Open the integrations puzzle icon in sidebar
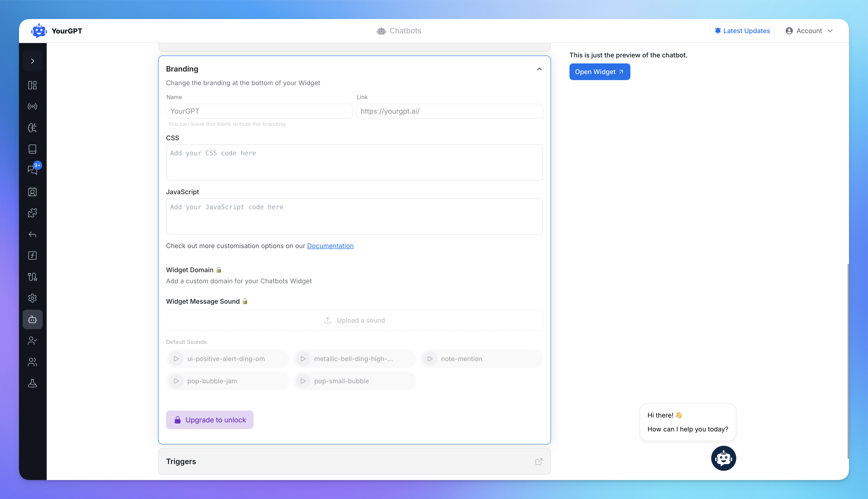The image size is (868, 499). pos(33,213)
